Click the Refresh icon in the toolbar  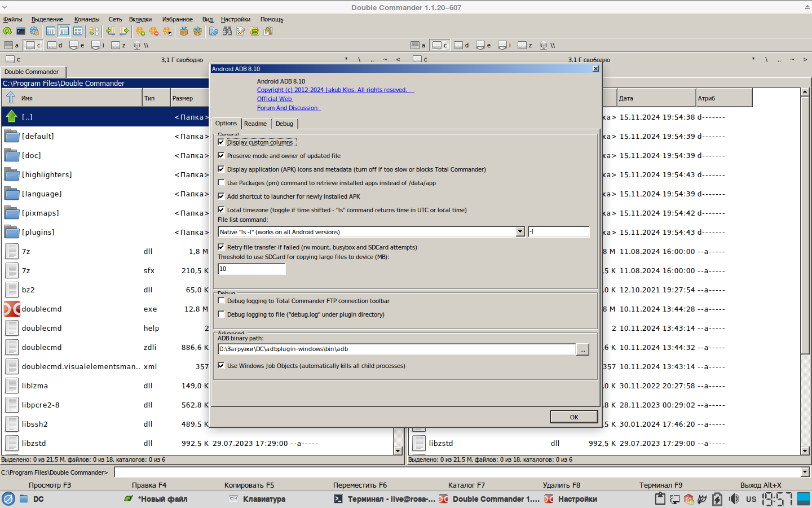[x=7, y=31]
